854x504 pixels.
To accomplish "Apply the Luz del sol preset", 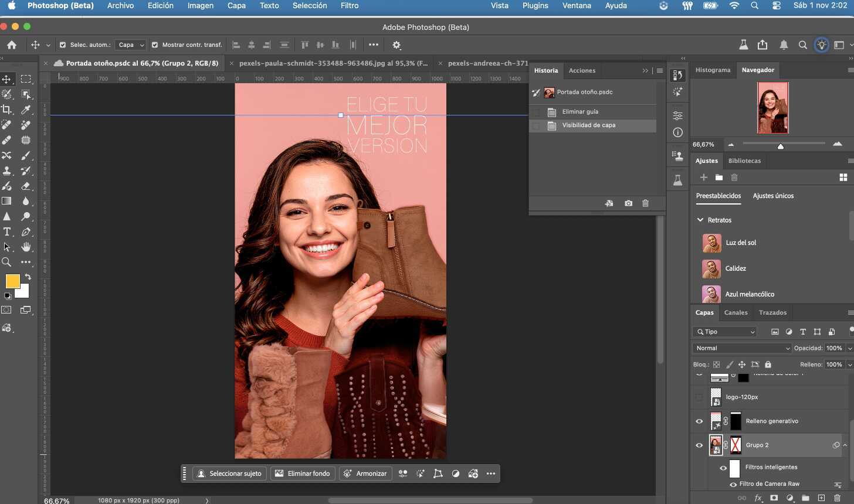I will (x=740, y=243).
